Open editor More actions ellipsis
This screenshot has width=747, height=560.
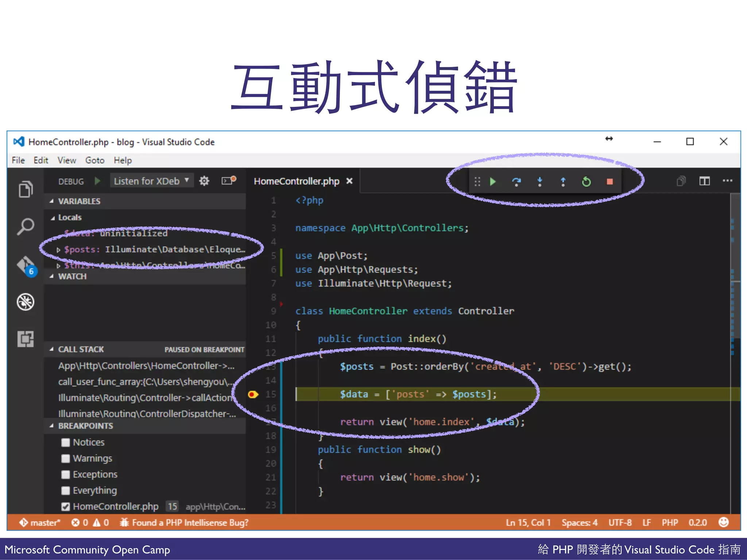[727, 180]
